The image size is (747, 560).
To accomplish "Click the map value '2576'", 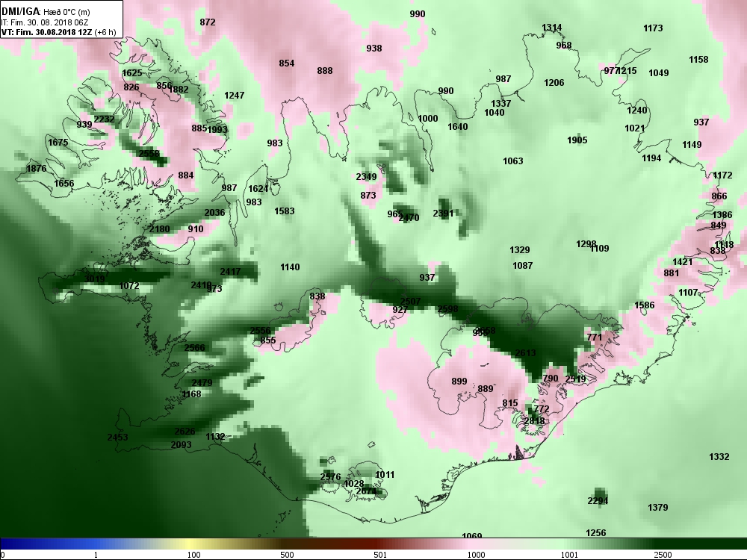I will [331, 476].
